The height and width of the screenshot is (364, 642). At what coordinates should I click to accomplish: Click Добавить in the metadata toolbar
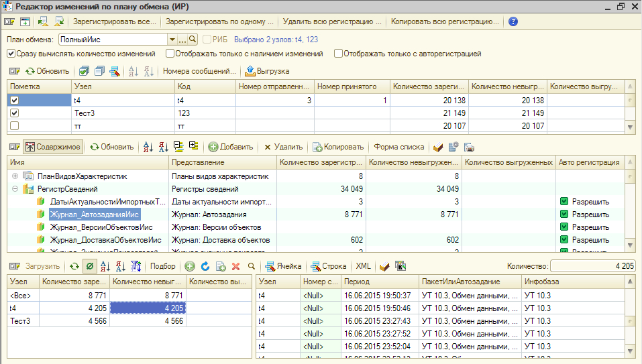(231, 147)
